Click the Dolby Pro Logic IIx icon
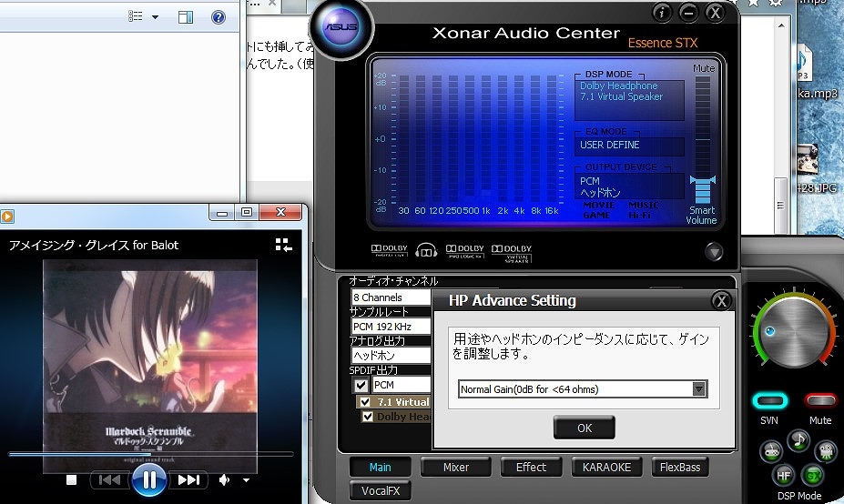This screenshot has height=504, width=844. coord(465,251)
